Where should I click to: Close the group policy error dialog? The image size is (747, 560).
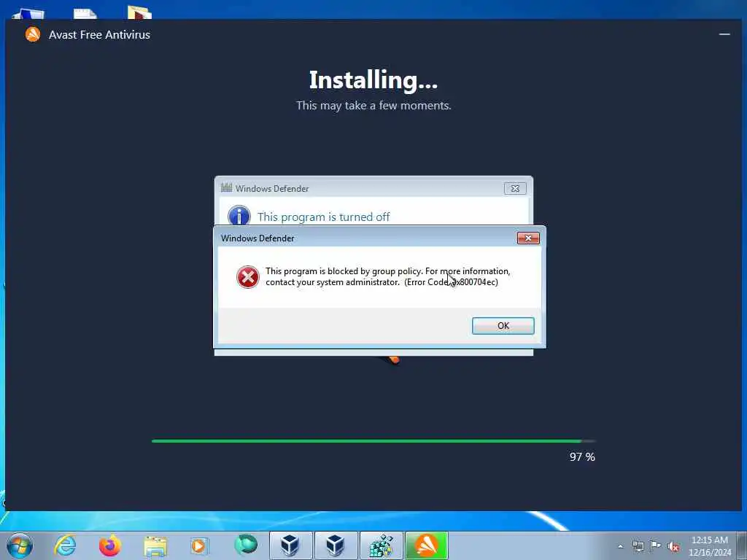tap(528, 238)
